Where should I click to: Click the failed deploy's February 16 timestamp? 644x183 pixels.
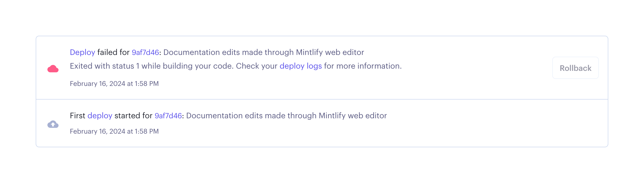click(x=114, y=84)
